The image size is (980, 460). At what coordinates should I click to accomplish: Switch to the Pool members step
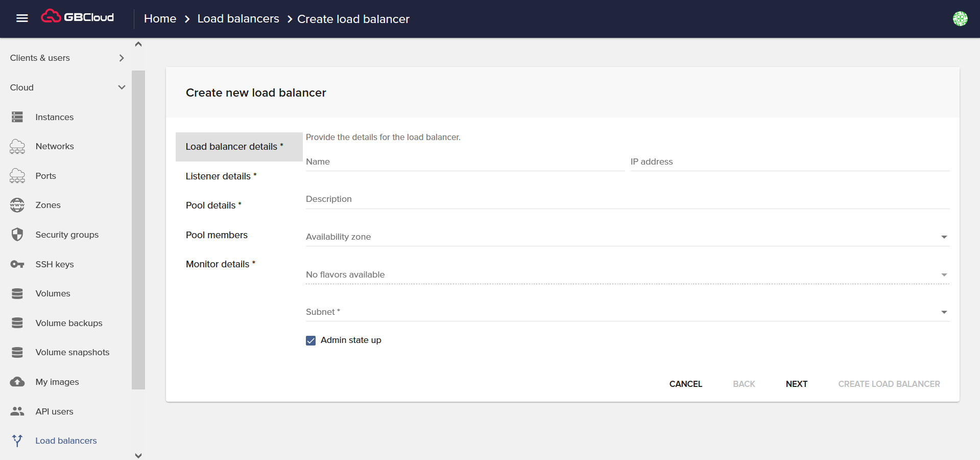217,235
